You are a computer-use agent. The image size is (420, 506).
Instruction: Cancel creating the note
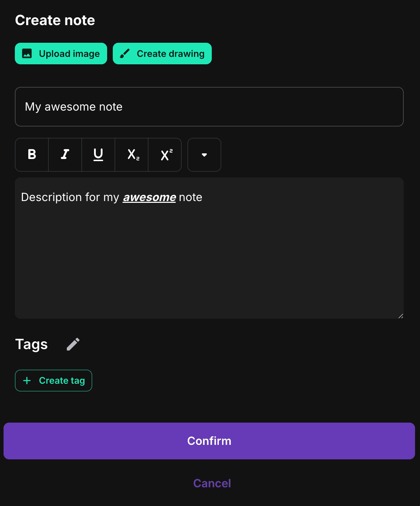(x=212, y=483)
